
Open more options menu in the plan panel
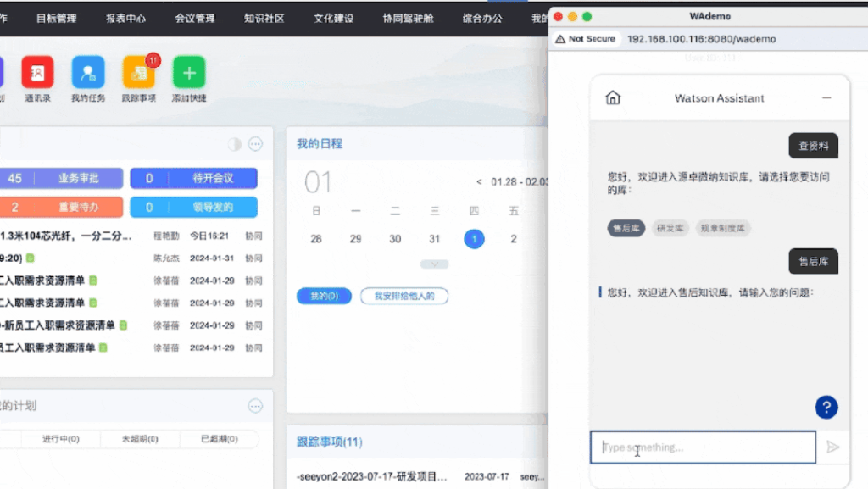[x=255, y=406]
